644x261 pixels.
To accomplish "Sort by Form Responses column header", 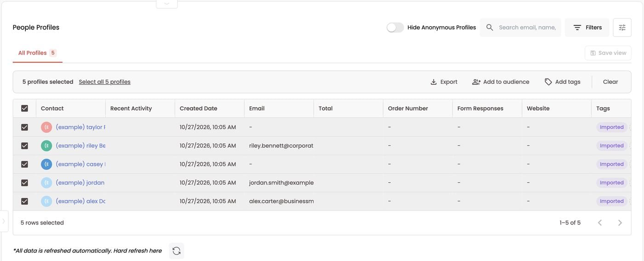I will point(480,109).
